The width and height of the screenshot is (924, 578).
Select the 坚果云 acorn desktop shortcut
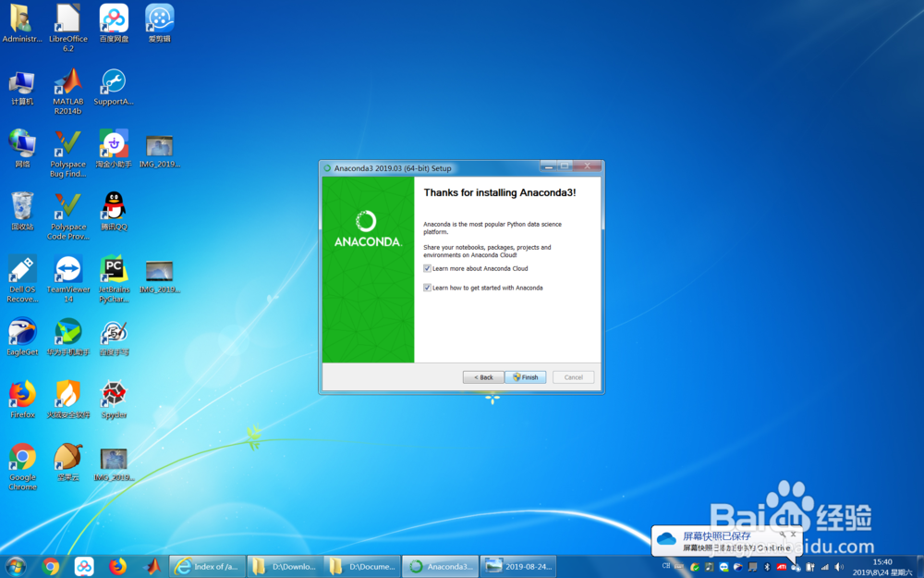click(67, 462)
